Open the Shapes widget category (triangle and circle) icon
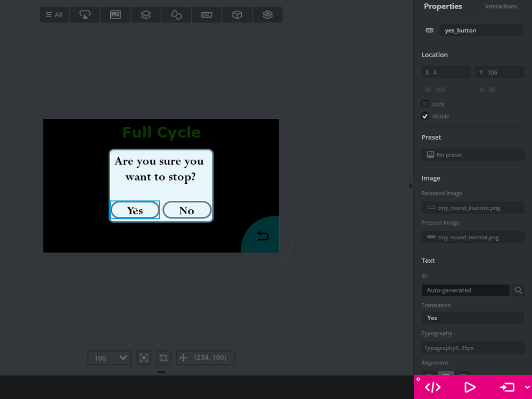532x399 pixels. coord(176,14)
